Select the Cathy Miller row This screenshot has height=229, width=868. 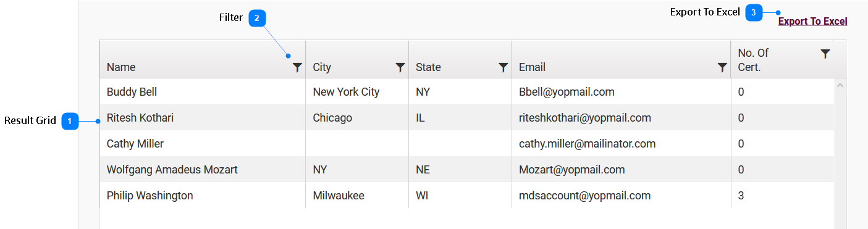click(466, 143)
